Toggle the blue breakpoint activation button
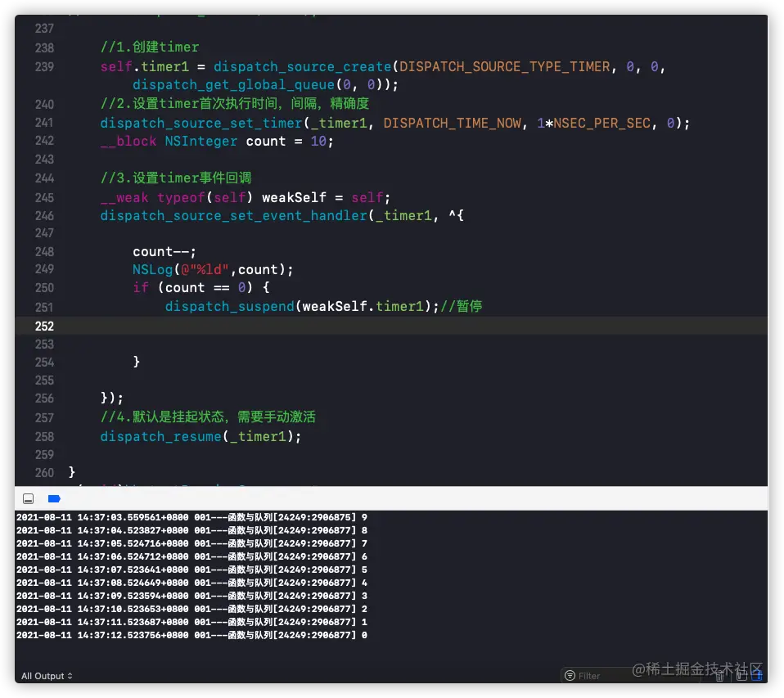This screenshot has width=784, height=698. [54, 498]
